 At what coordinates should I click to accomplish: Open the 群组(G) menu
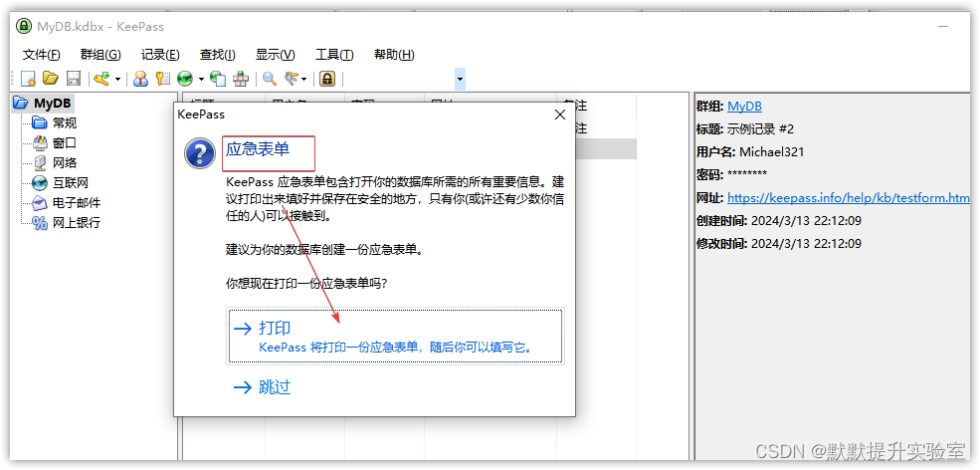[x=100, y=55]
